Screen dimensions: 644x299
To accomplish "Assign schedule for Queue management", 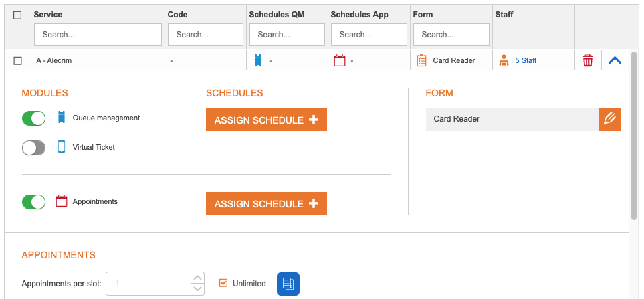I will click(266, 120).
